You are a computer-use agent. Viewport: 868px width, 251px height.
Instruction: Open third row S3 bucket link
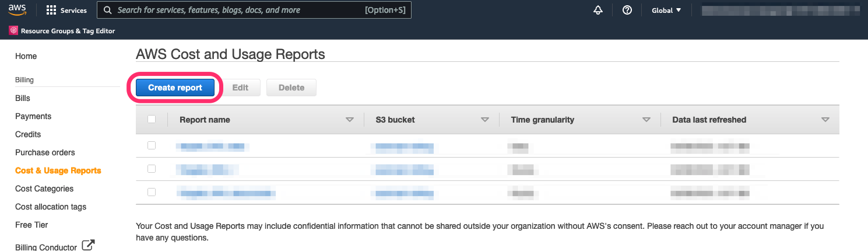pyautogui.click(x=402, y=193)
